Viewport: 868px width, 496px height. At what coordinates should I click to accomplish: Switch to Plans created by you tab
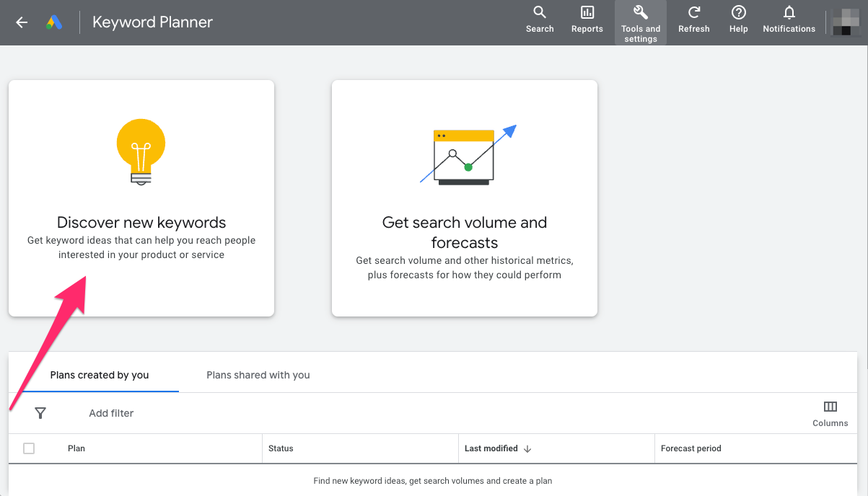coord(100,375)
